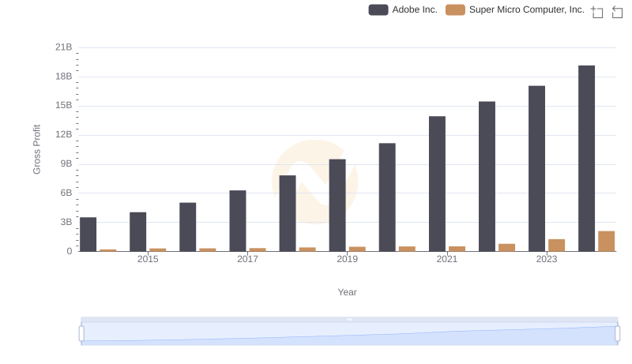Image resolution: width=632 pixels, height=364 pixels.
Task: Click the 12B y-axis label
Action: (64, 134)
